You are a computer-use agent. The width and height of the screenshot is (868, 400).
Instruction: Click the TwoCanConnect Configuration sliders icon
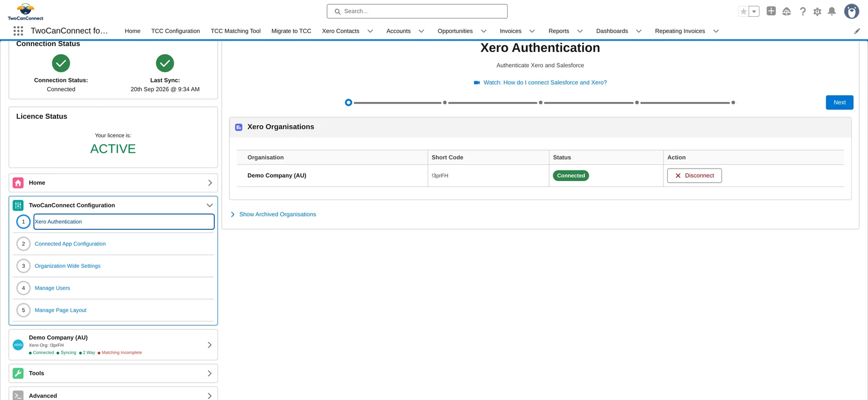click(18, 205)
